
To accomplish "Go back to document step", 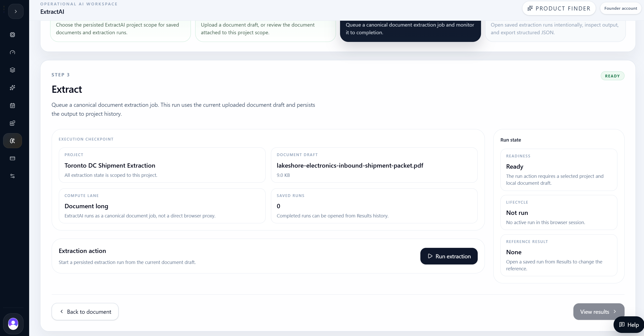I will tap(85, 312).
